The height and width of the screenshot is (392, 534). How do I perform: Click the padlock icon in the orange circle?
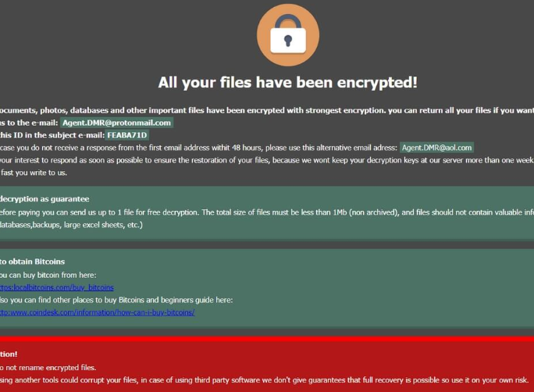click(287, 36)
